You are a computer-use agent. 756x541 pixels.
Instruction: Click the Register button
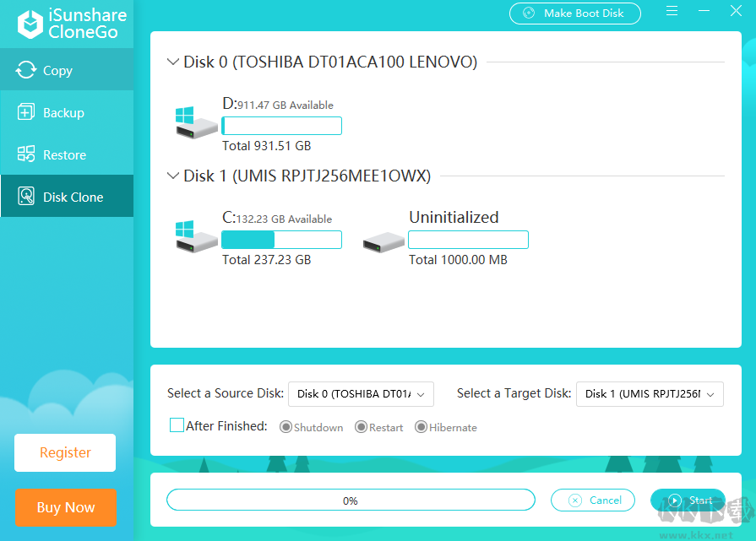[x=65, y=453]
